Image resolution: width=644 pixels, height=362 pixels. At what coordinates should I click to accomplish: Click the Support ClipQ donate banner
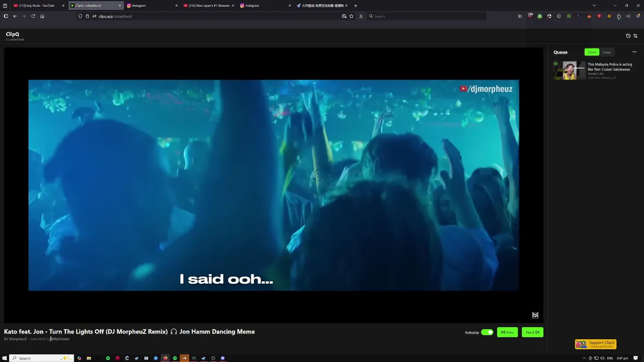pos(596,344)
